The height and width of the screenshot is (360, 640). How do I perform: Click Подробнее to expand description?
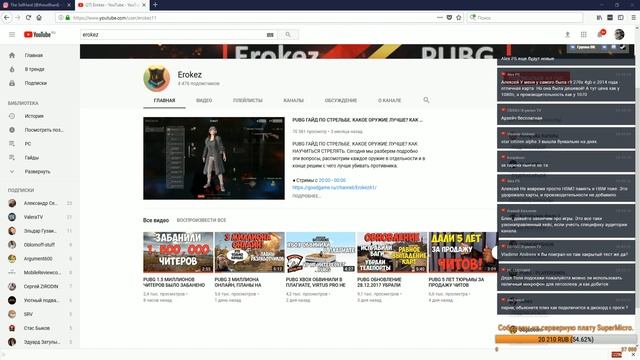306,196
